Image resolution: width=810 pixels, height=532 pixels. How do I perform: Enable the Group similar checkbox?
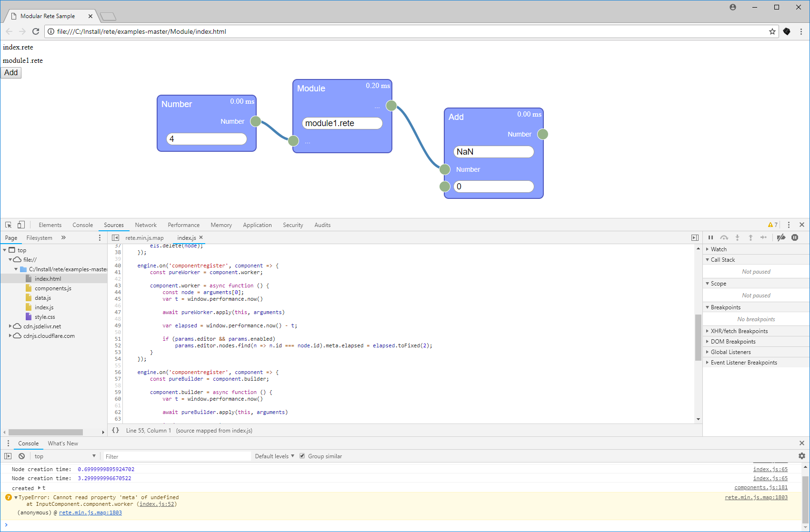coord(303,456)
